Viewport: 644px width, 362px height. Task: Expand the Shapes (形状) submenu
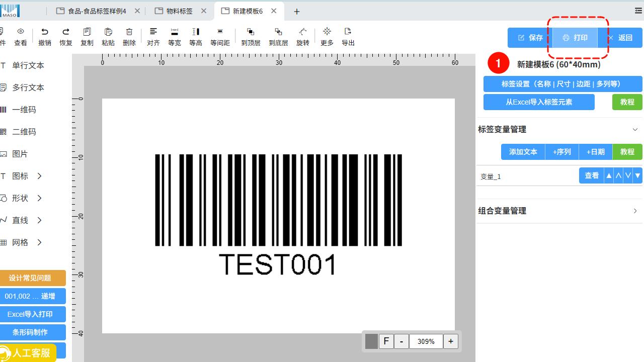(x=39, y=198)
